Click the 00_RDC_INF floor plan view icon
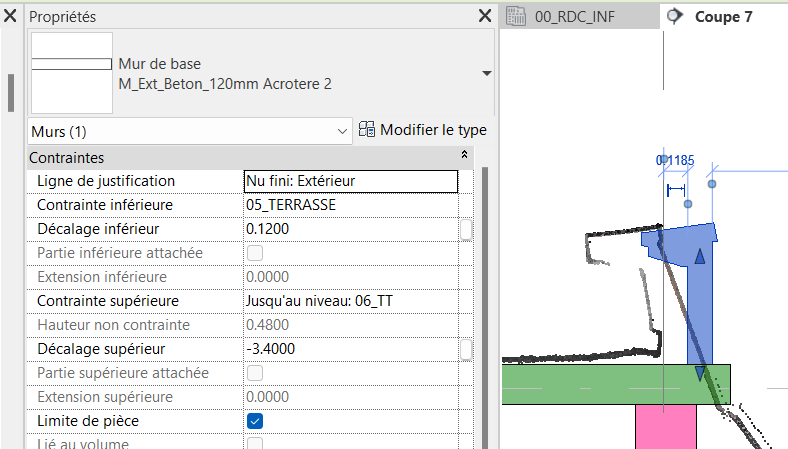This screenshot has width=788, height=449. (517, 16)
